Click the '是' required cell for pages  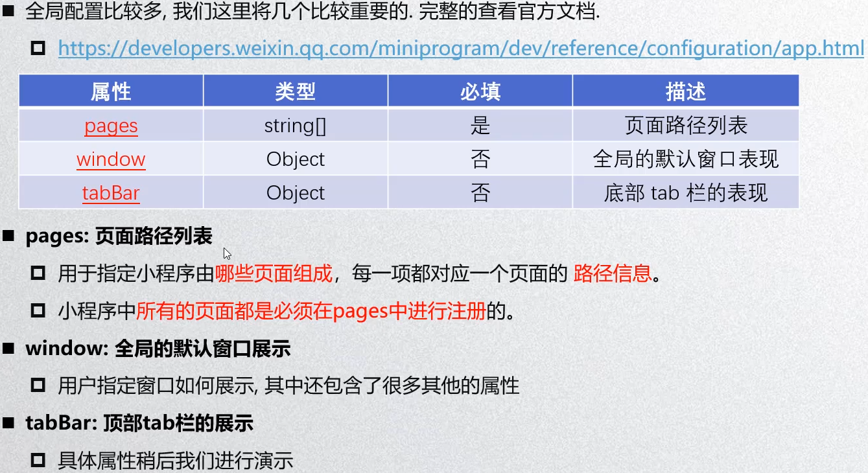tap(480, 124)
